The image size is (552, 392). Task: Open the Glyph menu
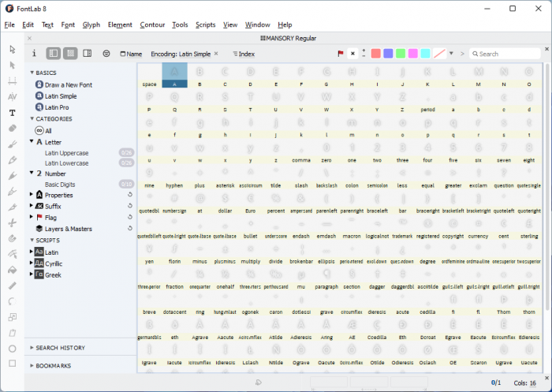[91, 24]
